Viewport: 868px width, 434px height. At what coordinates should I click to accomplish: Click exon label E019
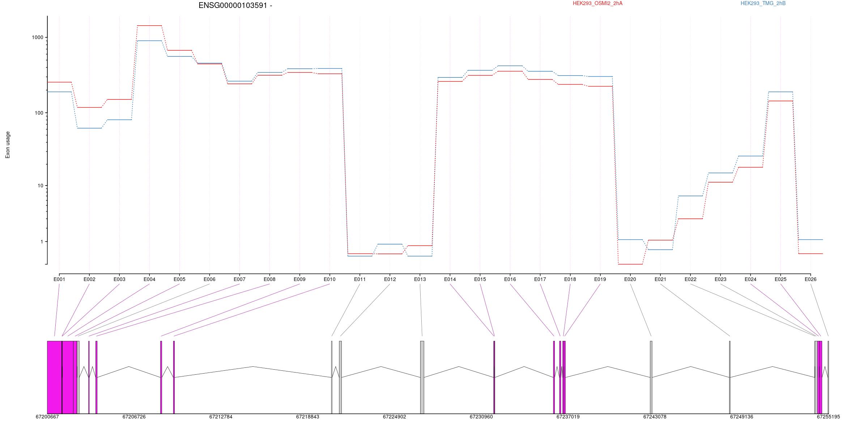[x=600, y=279]
